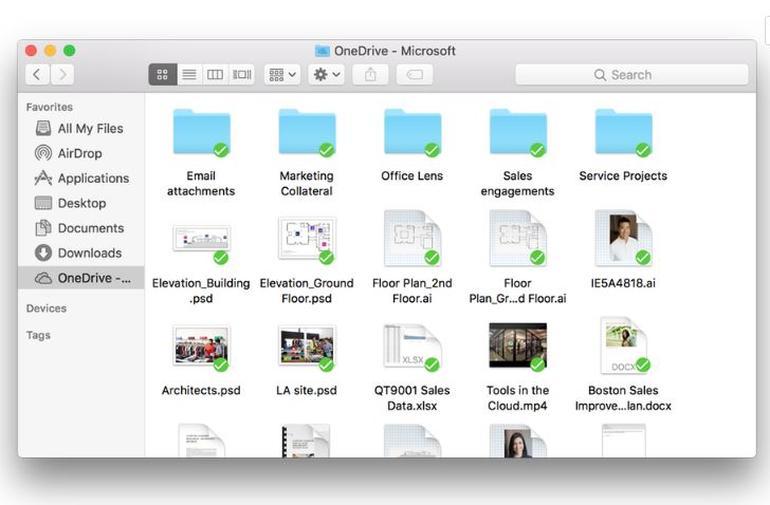The image size is (770, 505).
Task: Select the Service Projects folder
Action: click(x=623, y=134)
